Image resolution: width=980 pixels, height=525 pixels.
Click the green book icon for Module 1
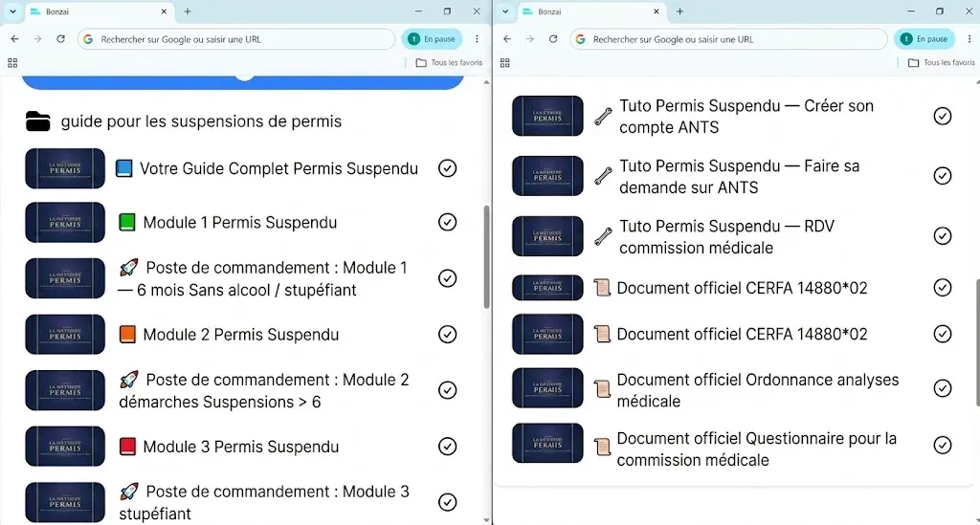(127, 222)
